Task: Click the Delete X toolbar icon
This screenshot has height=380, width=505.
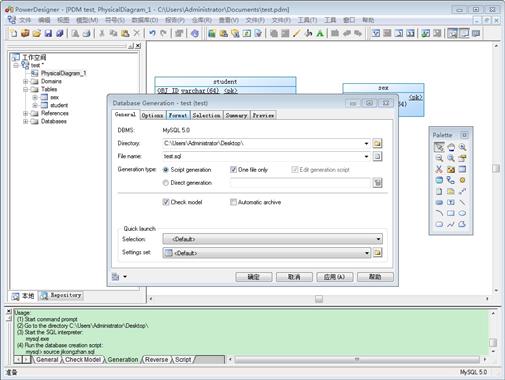Action: point(137,33)
